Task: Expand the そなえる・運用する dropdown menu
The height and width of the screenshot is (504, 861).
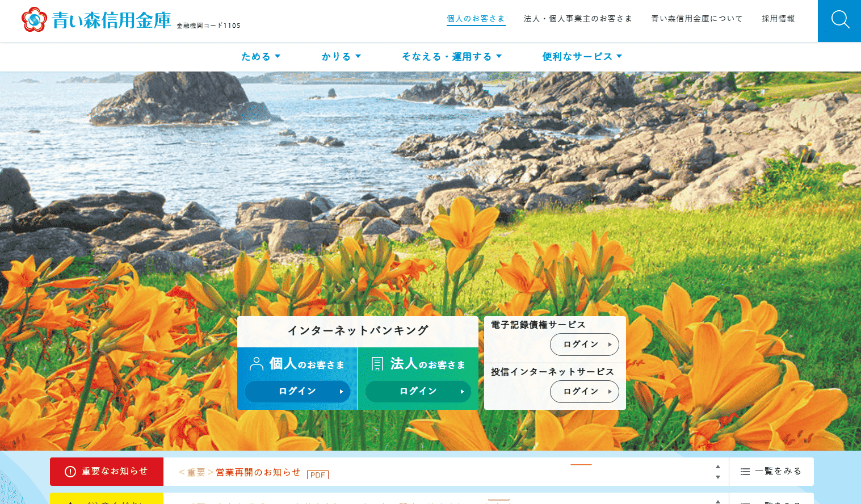Action: coord(452,56)
